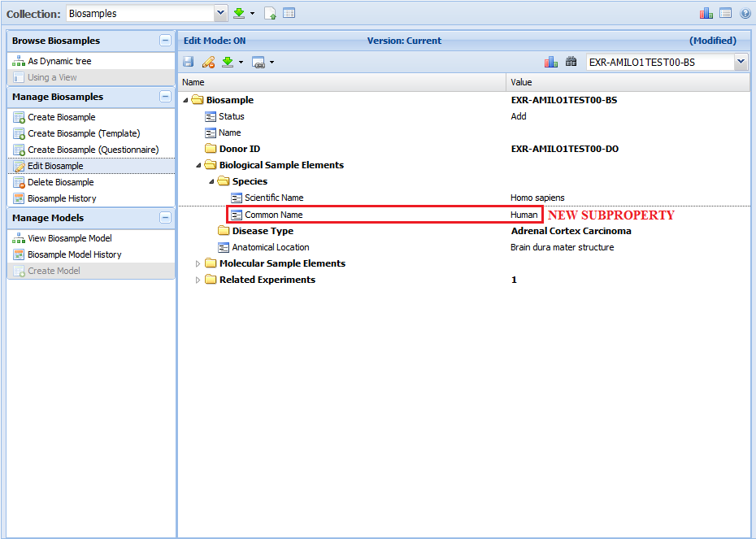Click the upload file icon beside Collection
756x539 pixels.
tap(271, 14)
